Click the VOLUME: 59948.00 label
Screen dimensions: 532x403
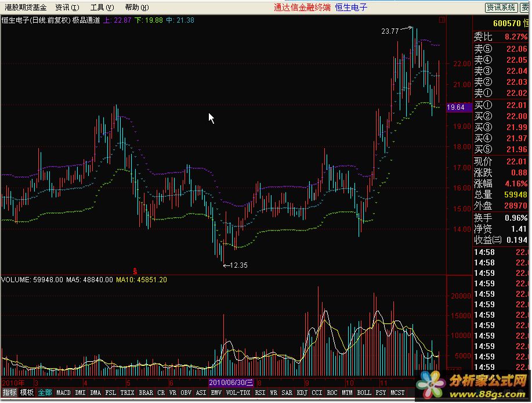point(32,280)
